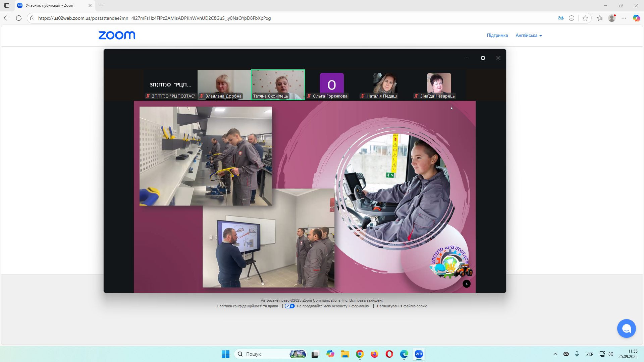
Task: Open tab actions menu button
Action: 7,5
